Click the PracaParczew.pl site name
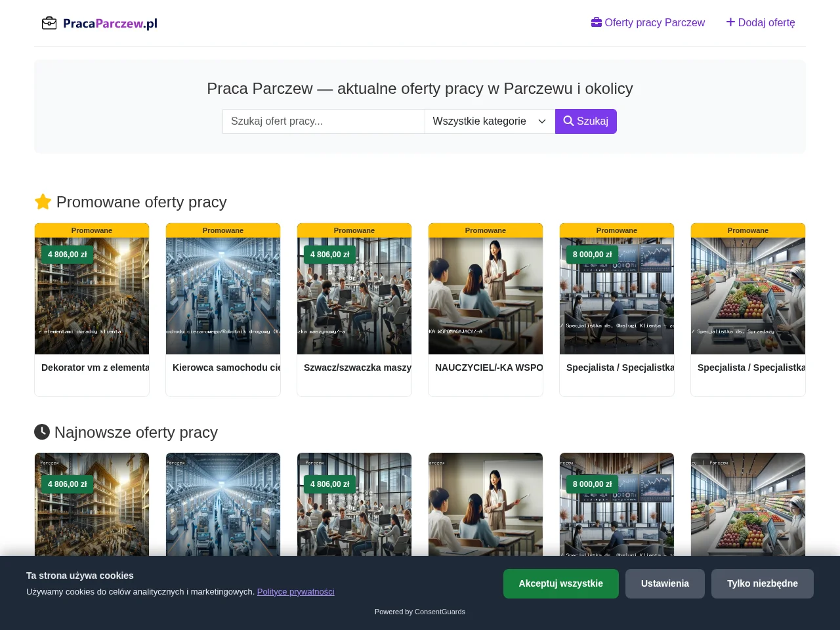840x630 pixels. click(x=110, y=24)
